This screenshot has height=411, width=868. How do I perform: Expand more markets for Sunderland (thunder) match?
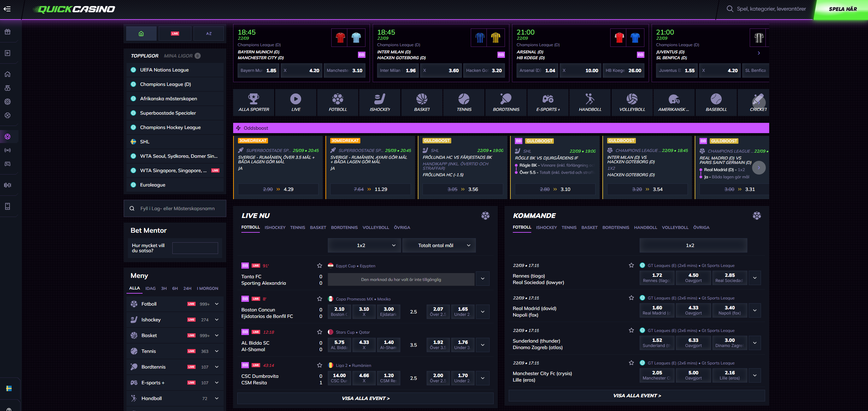pos(755,343)
